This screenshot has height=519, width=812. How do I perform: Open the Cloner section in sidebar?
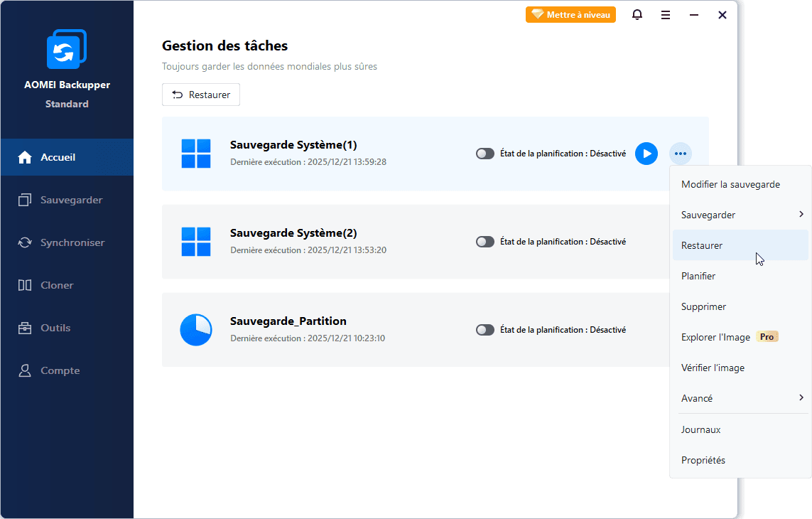[x=57, y=285]
